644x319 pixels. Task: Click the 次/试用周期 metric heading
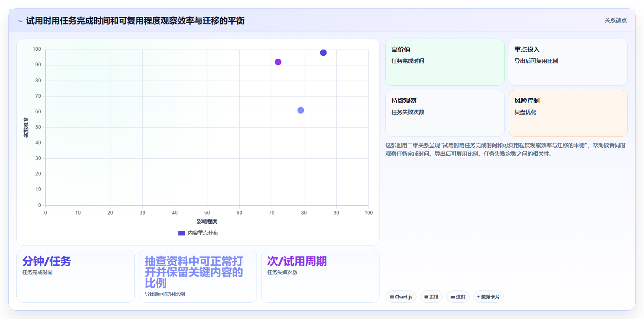pos(297,261)
